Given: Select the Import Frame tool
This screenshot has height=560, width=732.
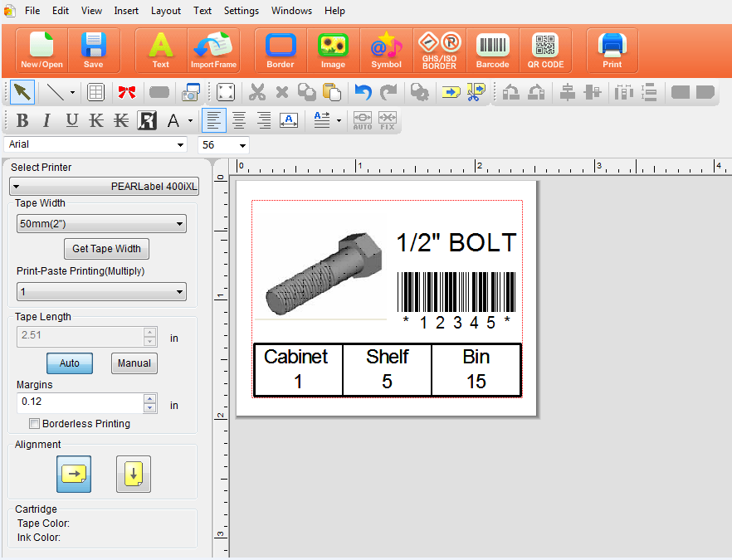Looking at the screenshot, I should [x=213, y=51].
